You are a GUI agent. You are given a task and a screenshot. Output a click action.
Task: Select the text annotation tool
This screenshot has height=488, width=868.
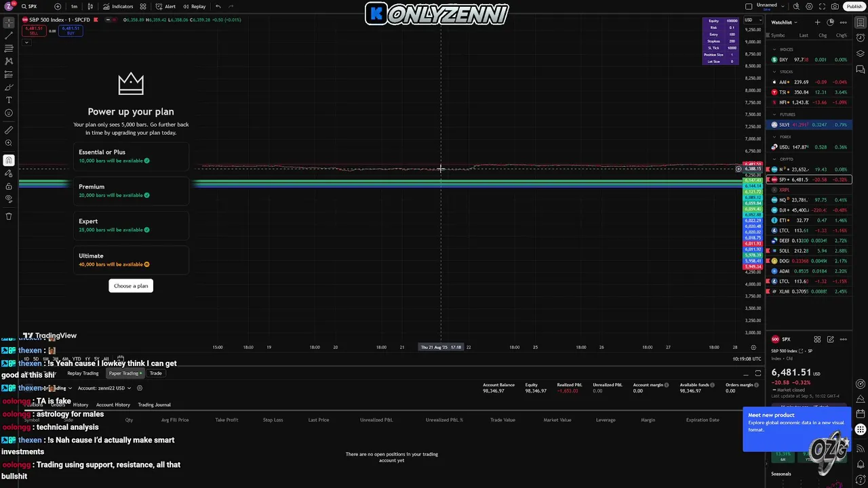tap(9, 100)
